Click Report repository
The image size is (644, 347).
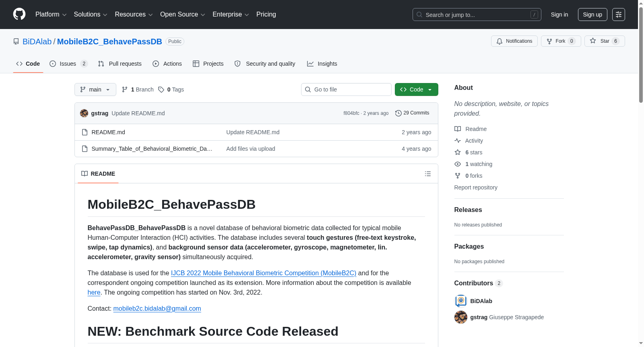476,187
